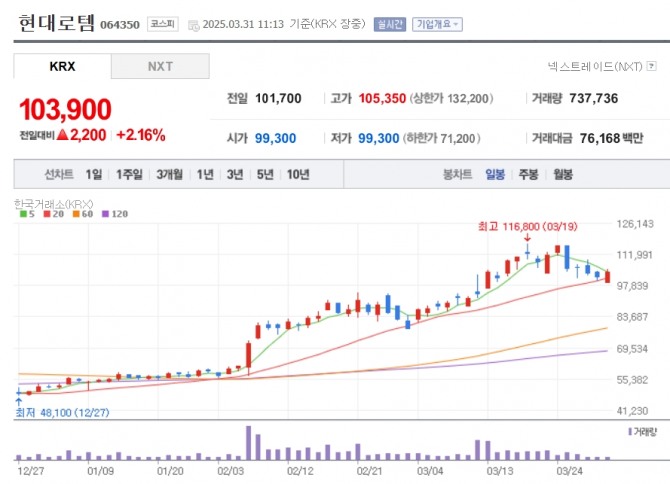
Task: Open the 넥스트레이드(NXT) help icon
Action: [651, 66]
